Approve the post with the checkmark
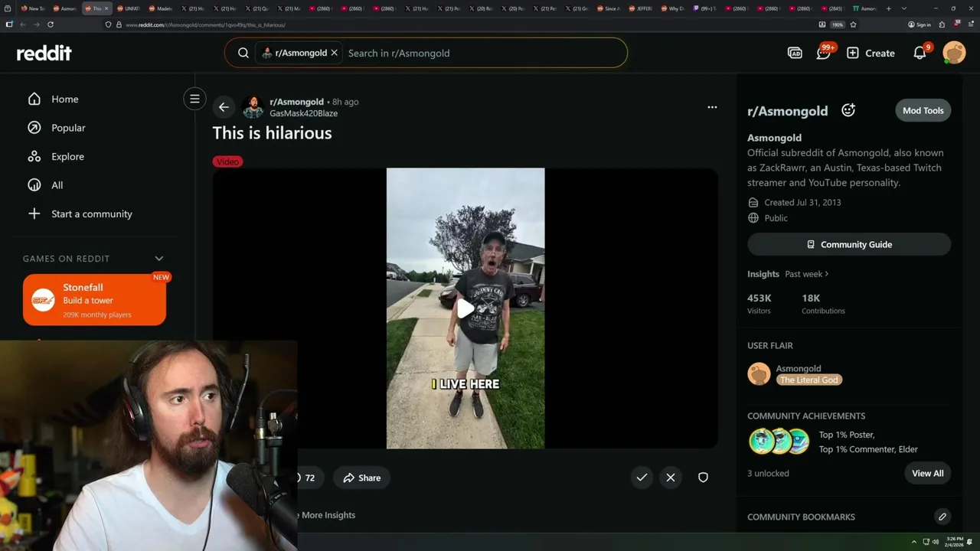The width and height of the screenshot is (980, 551). click(x=642, y=478)
